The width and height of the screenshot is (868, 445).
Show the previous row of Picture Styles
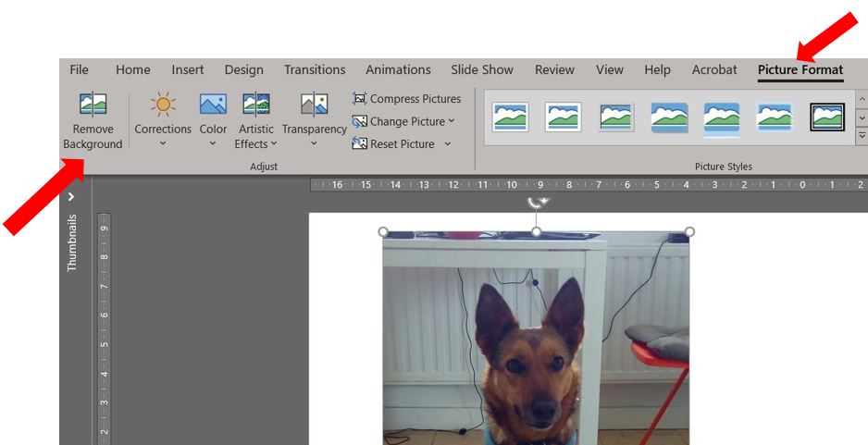(862, 100)
